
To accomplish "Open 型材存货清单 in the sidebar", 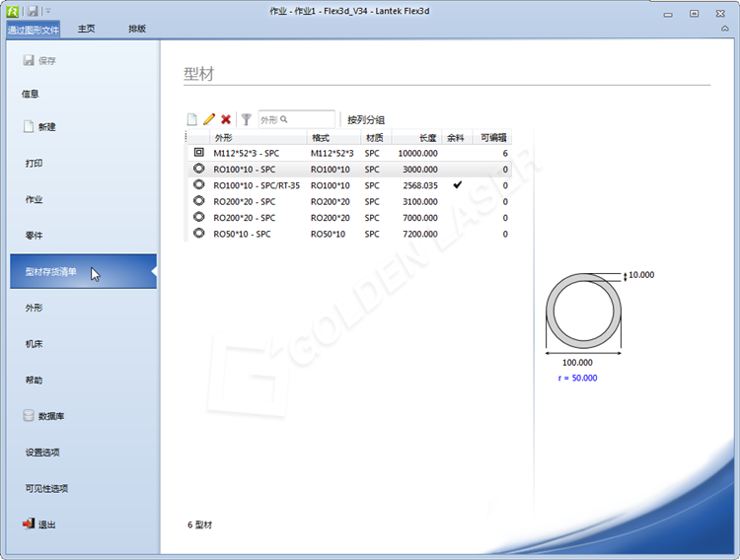I will click(x=51, y=272).
